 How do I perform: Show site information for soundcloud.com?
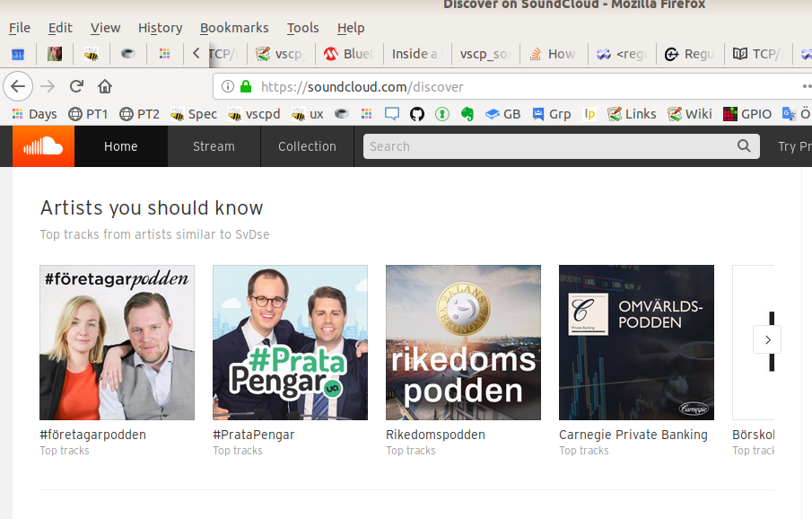(x=227, y=86)
